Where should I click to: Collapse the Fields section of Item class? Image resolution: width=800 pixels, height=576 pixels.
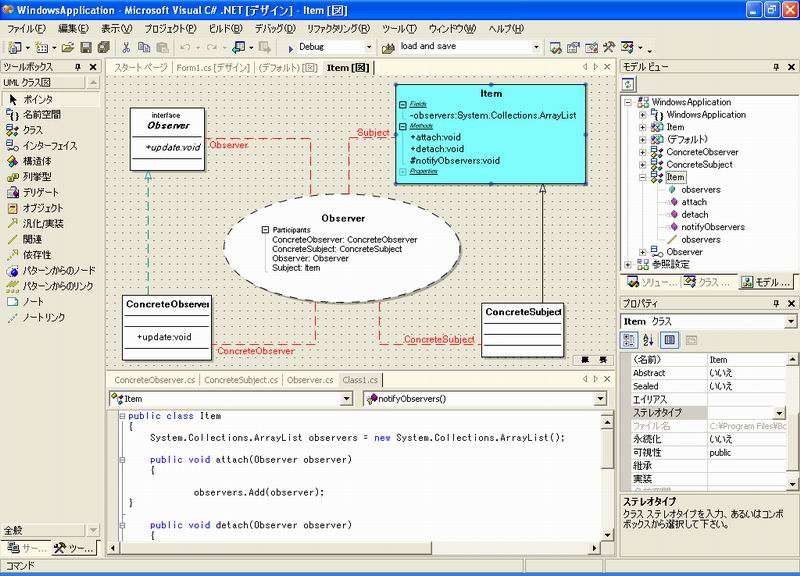point(403,105)
